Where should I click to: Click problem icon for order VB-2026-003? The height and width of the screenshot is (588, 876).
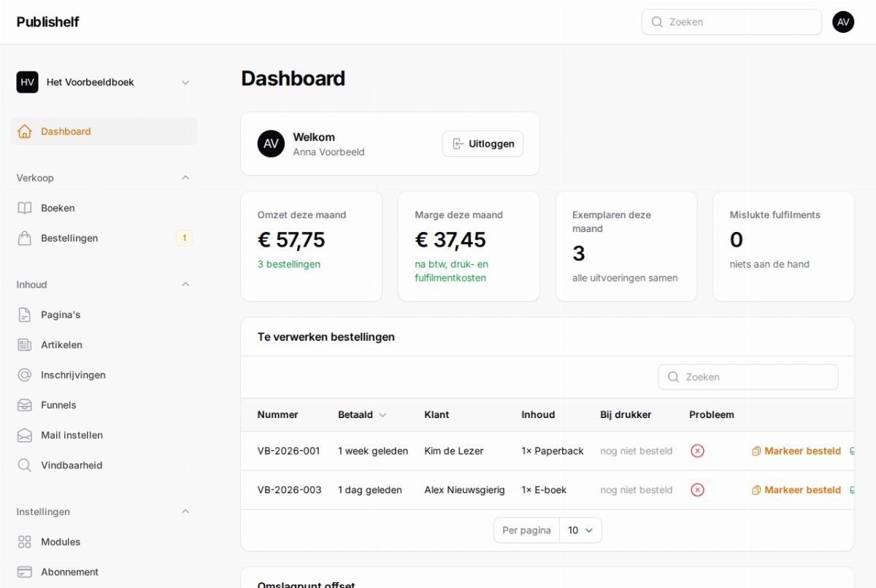point(697,490)
